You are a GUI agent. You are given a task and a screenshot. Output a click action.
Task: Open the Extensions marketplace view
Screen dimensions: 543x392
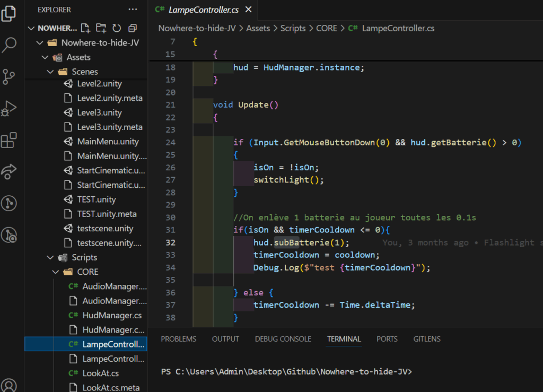click(x=9, y=140)
